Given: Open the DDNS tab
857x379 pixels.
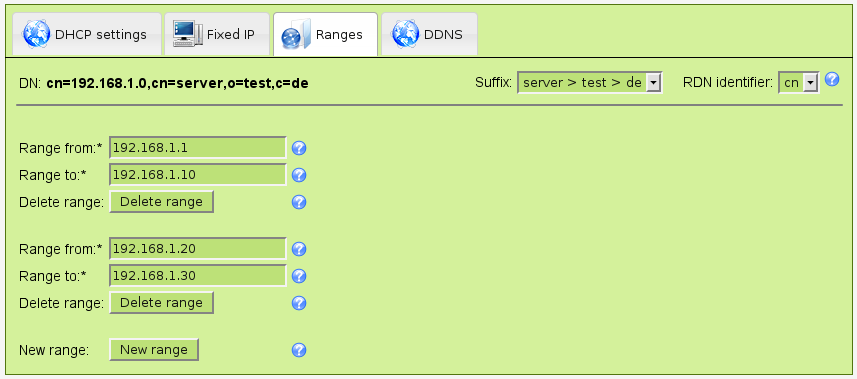Looking at the screenshot, I should coord(429,34).
